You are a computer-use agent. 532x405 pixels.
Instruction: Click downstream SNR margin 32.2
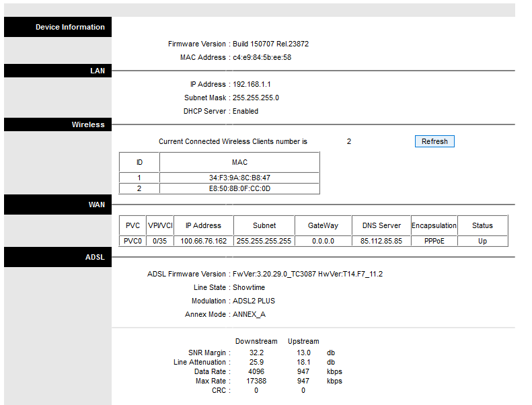[x=256, y=353]
